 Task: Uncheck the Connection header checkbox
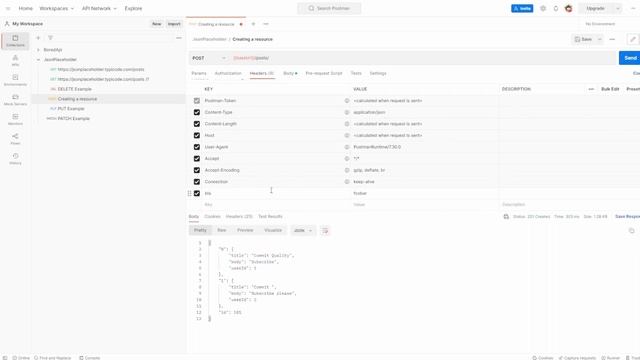(197, 182)
